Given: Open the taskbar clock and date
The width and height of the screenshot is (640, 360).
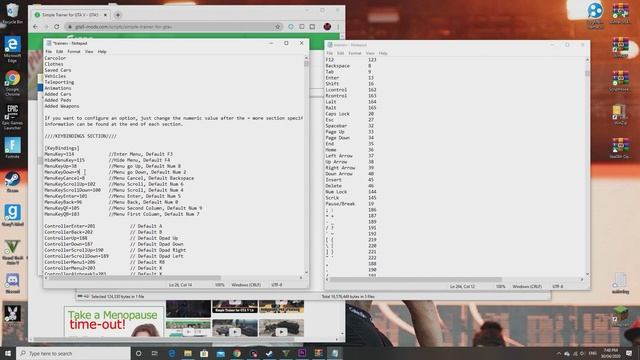Looking at the screenshot, I should (611, 353).
